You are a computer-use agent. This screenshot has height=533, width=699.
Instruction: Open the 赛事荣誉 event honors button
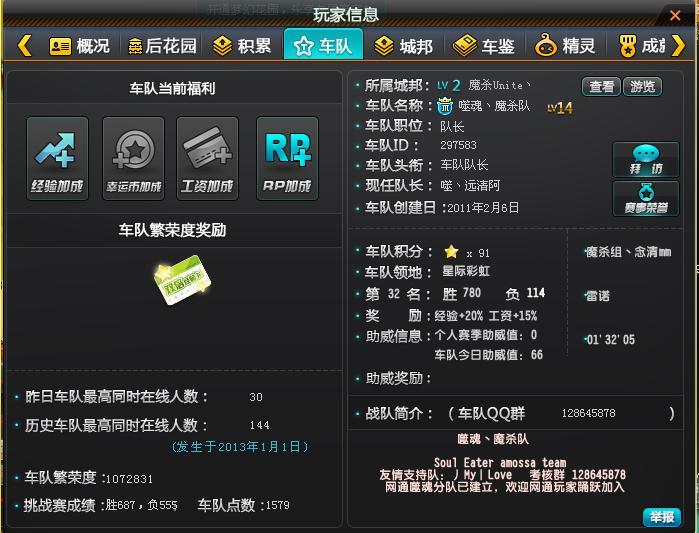(x=645, y=198)
